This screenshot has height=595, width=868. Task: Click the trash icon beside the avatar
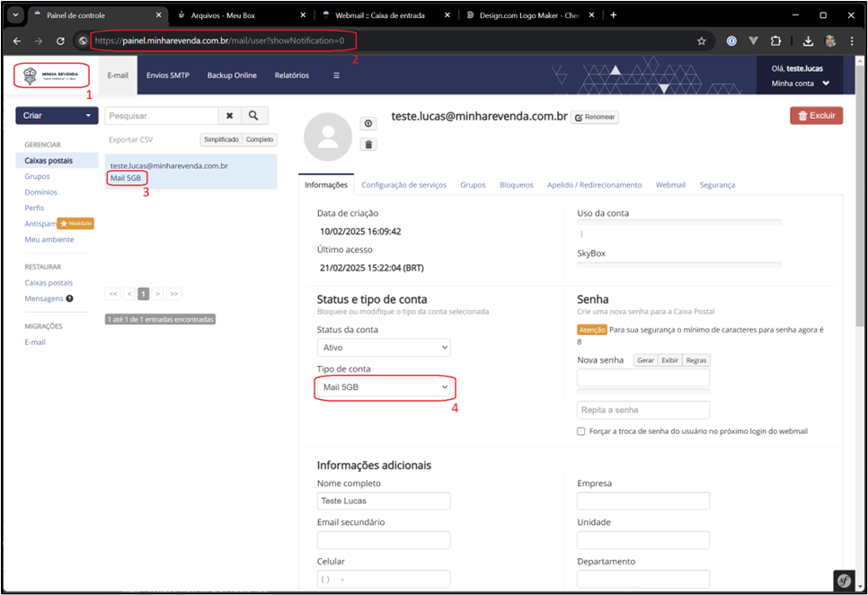[x=368, y=144]
